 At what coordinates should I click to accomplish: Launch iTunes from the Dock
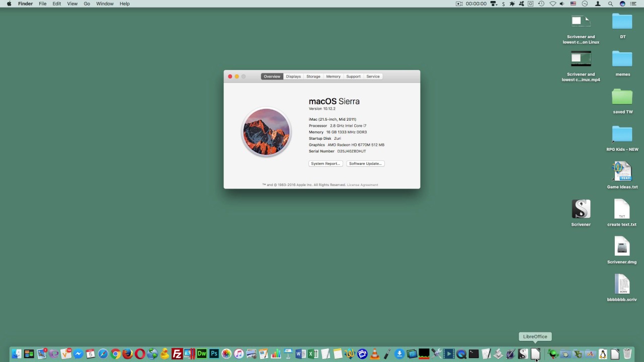click(x=238, y=354)
